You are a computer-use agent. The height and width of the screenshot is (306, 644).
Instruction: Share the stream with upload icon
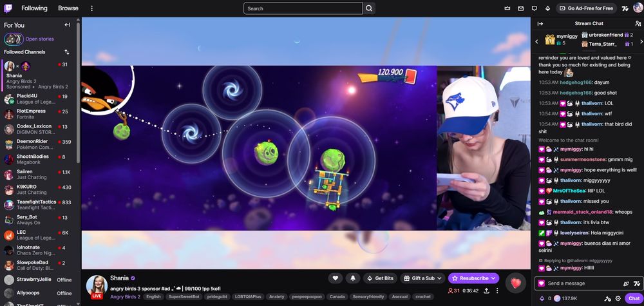(x=486, y=291)
